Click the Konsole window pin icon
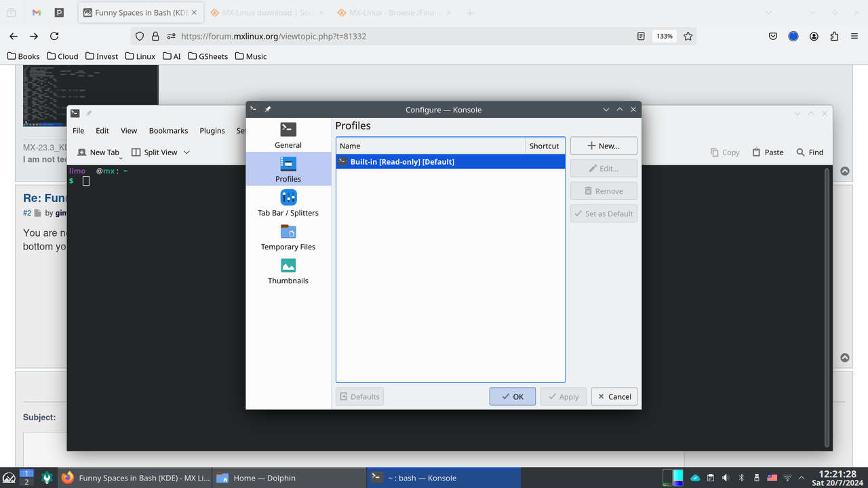This screenshot has height=488, width=868. 89,113
